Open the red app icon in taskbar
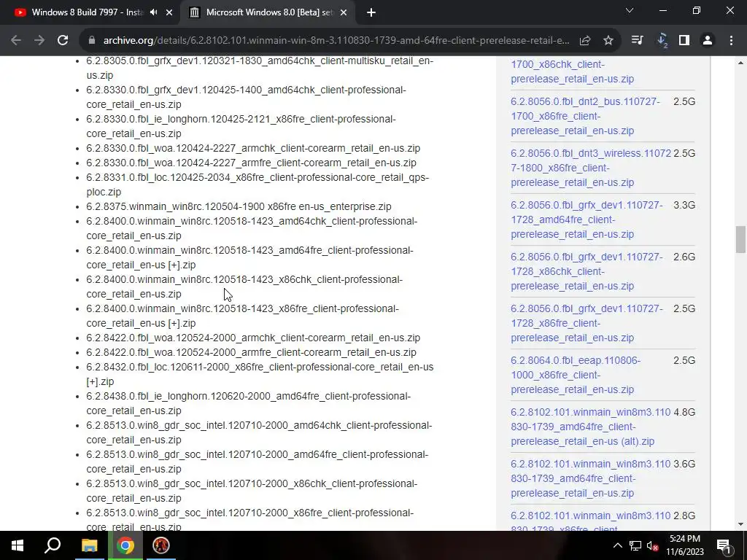 tap(161, 545)
